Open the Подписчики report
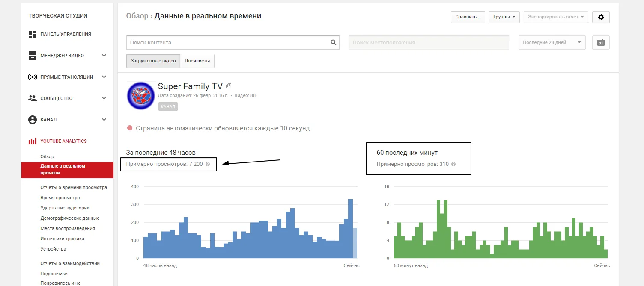This screenshot has height=286, width=644. (54, 274)
